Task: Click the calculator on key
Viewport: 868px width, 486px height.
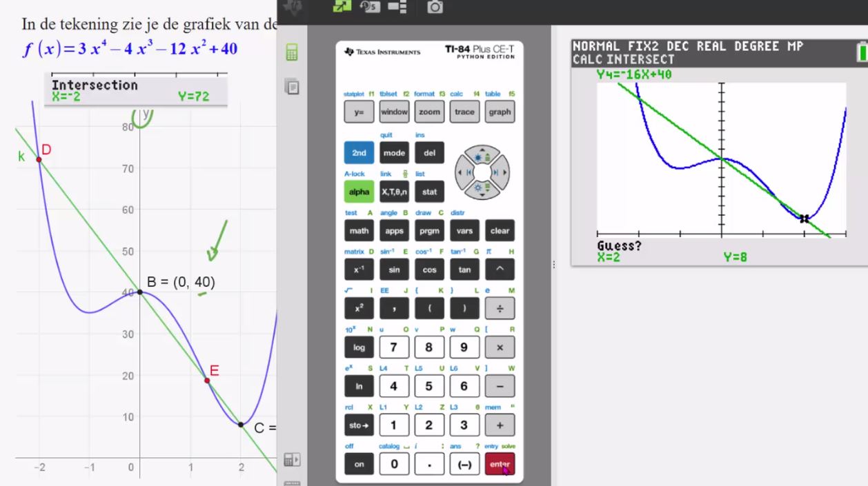Action: coord(359,464)
